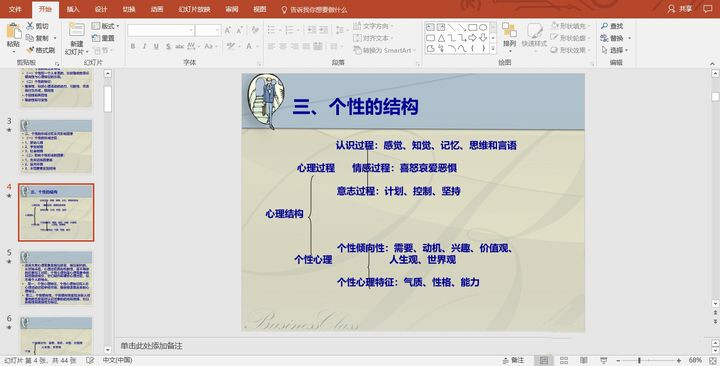720x366 pixels.
Task: Switch to Reading view in the status bar
Action: click(584, 360)
